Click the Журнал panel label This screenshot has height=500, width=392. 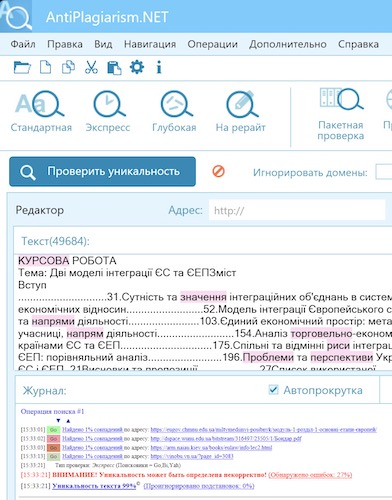pyautogui.click(x=44, y=390)
